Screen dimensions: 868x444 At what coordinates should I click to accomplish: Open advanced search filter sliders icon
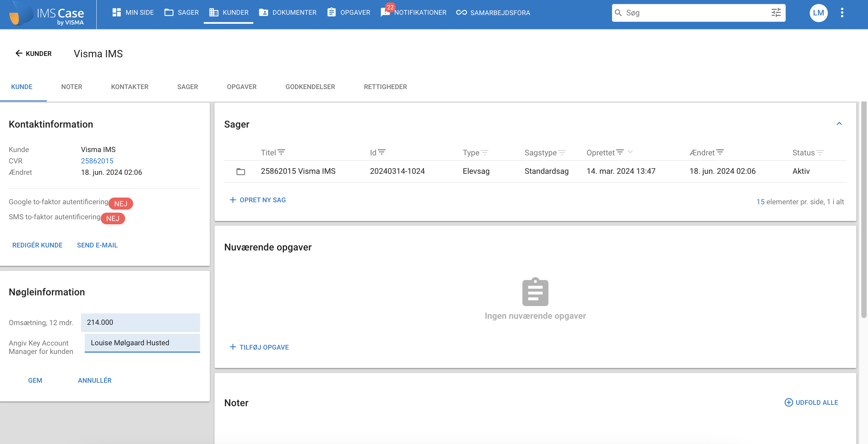click(776, 13)
